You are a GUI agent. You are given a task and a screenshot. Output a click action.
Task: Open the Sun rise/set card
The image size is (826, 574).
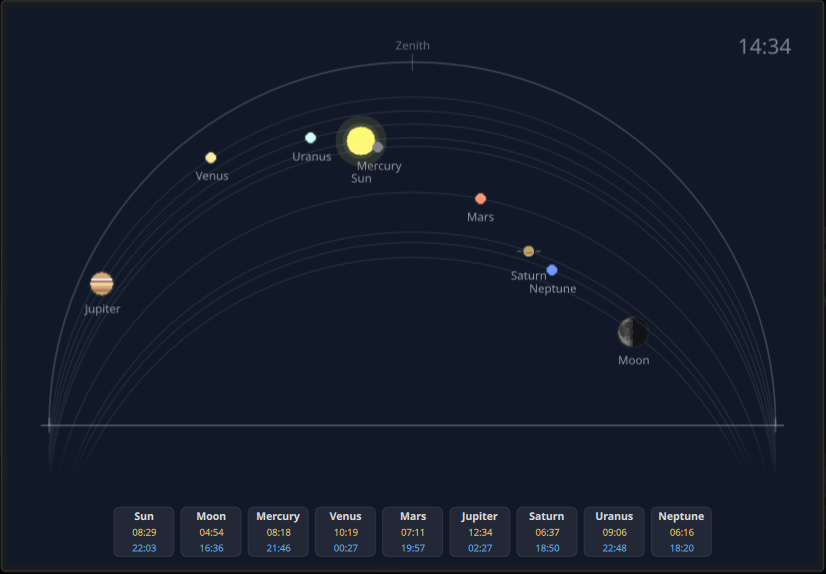144,532
